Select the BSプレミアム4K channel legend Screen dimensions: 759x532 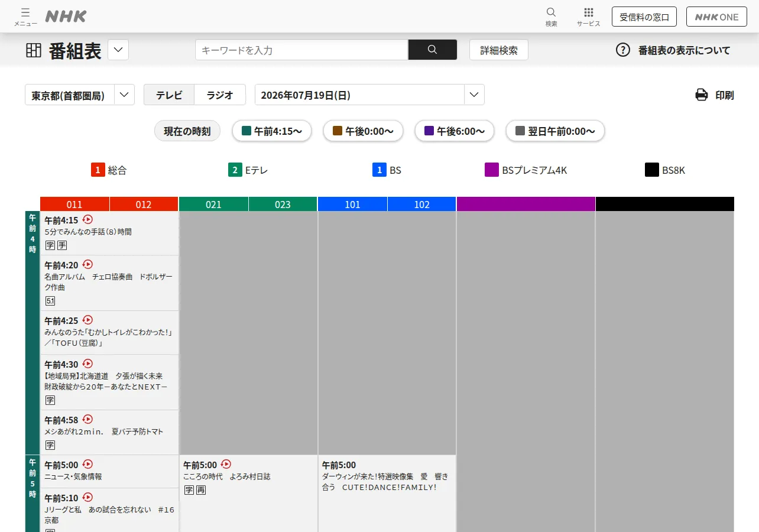coord(526,170)
